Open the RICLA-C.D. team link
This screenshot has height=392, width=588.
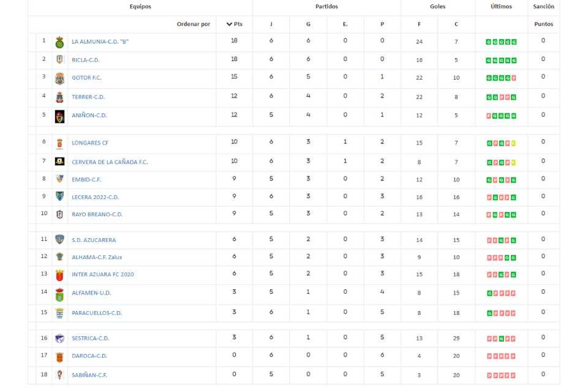tap(86, 60)
